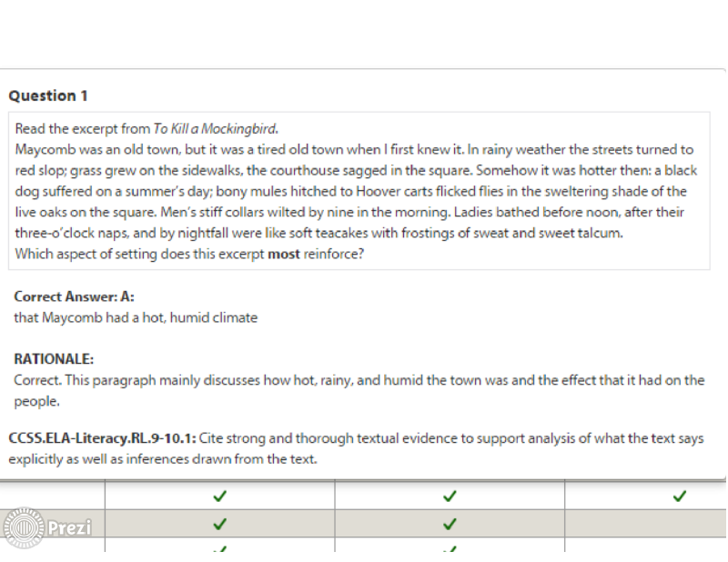
Task: Click the italic To Kill a Mockingbird title
Action: 216,128
